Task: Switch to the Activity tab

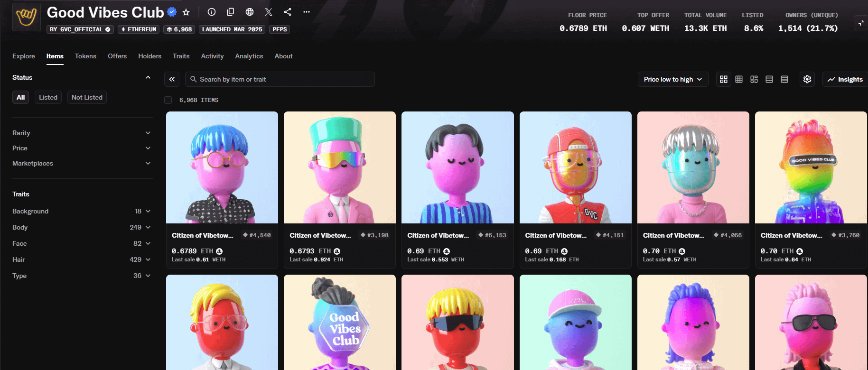Action: point(212,56)
